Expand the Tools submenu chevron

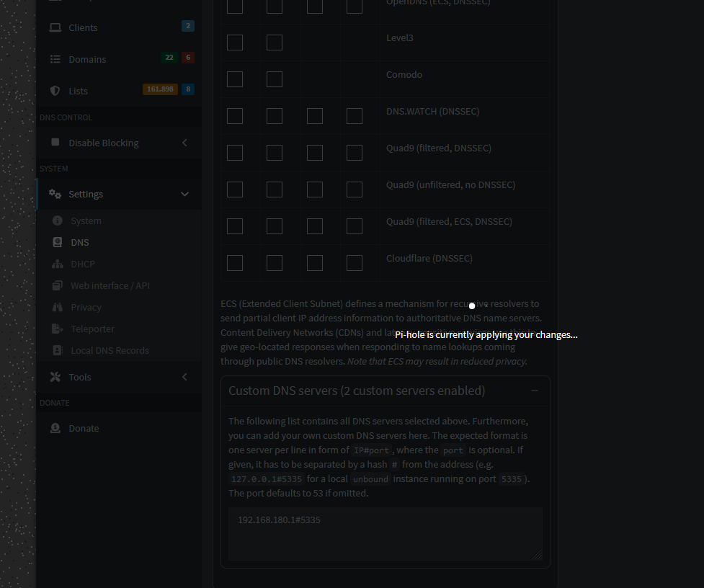pos(184,377)
